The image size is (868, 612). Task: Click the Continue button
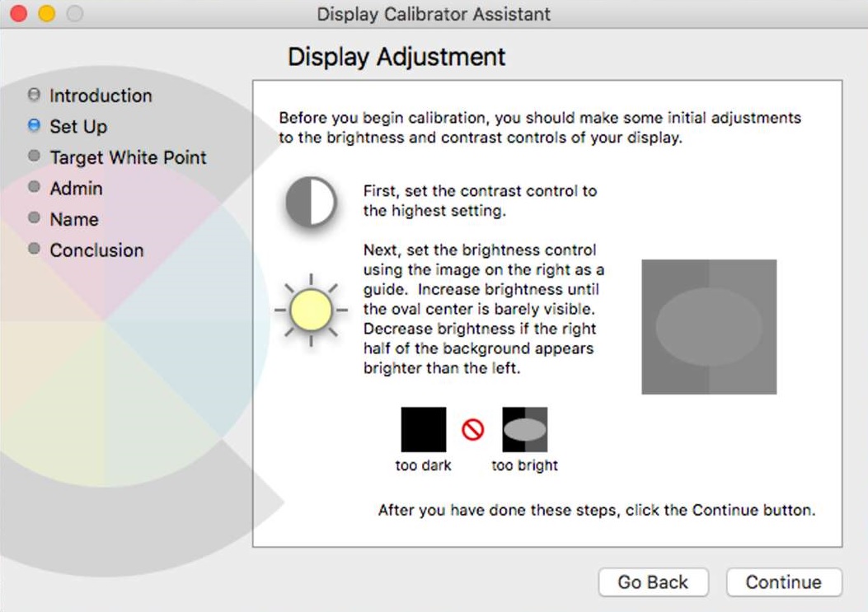click(x=784, y=582)
